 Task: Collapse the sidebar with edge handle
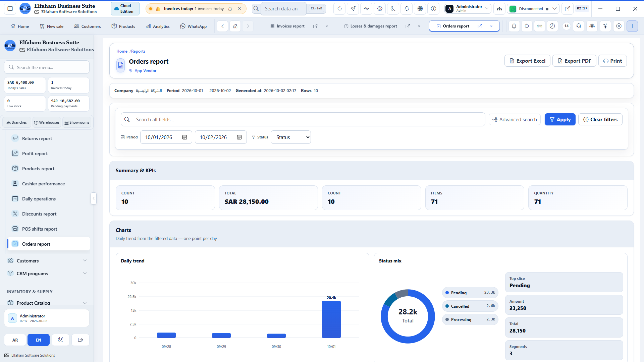point(94,198)
